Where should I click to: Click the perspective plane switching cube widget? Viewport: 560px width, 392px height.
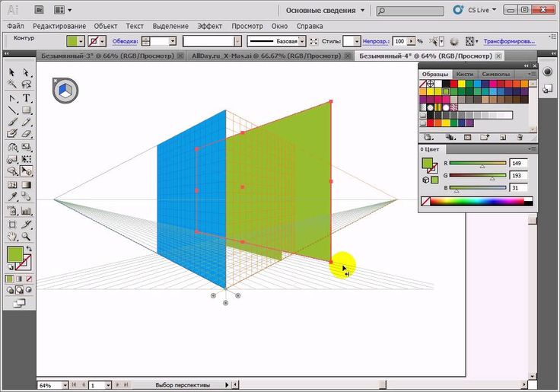[65, 90]
